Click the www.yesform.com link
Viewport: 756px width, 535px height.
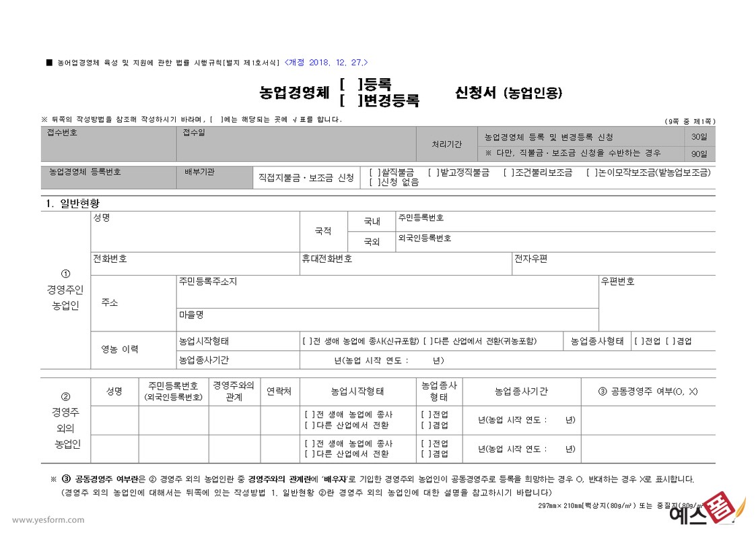(x=48, y=520)
